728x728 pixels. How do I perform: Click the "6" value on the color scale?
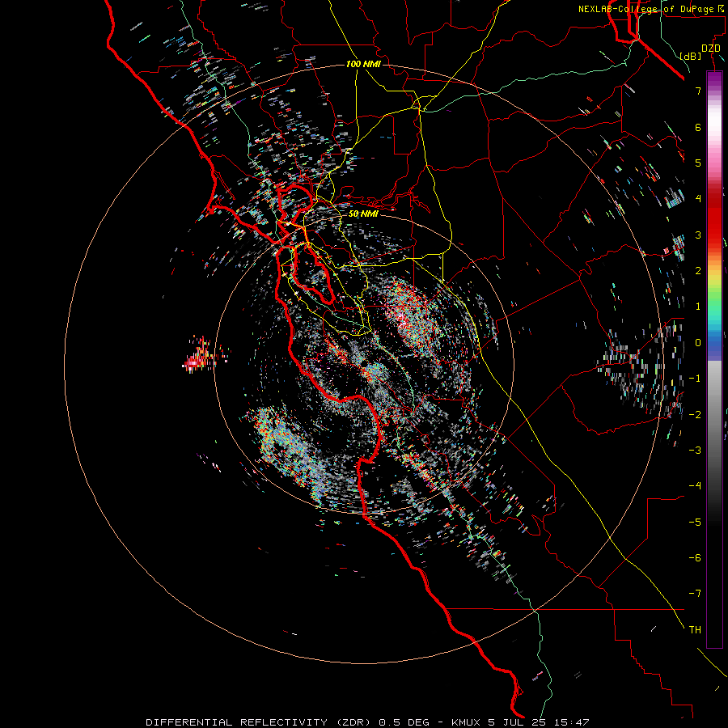point(698,127)
